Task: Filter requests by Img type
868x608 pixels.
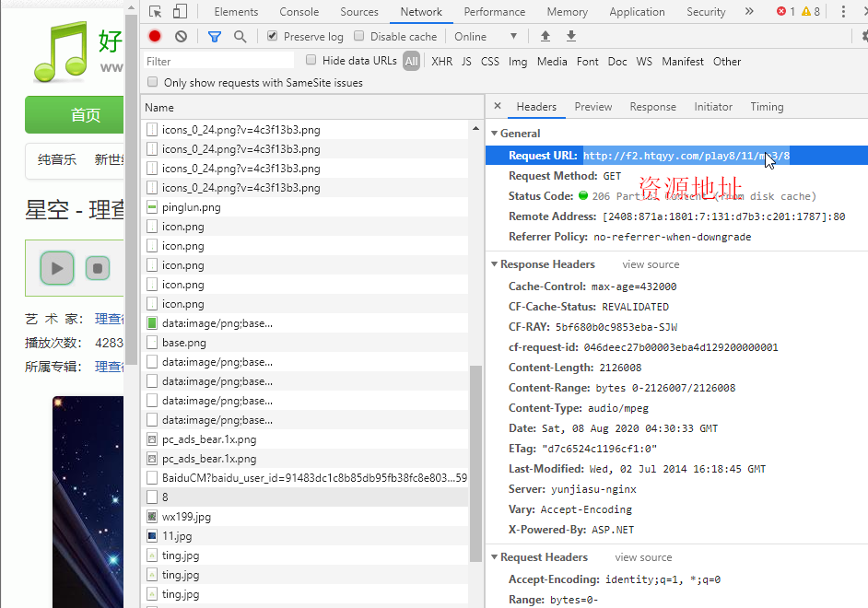Action: [518, 62]
